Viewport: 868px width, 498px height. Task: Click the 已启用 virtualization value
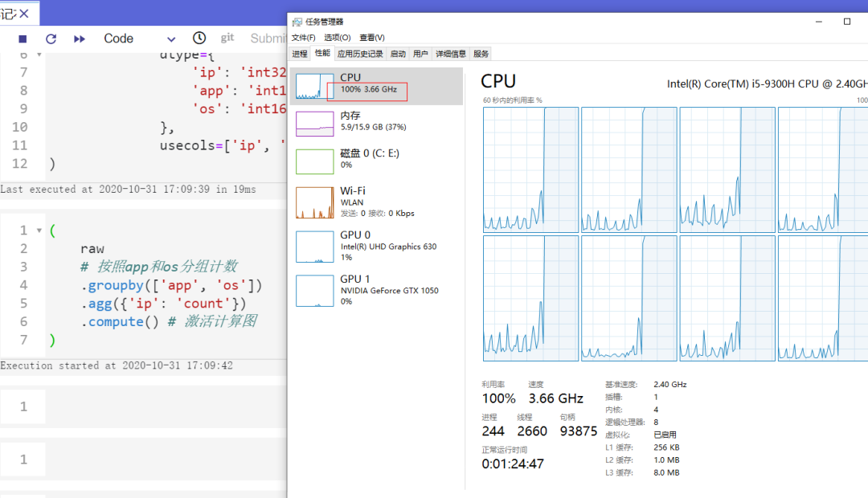[x=665, y=435]
